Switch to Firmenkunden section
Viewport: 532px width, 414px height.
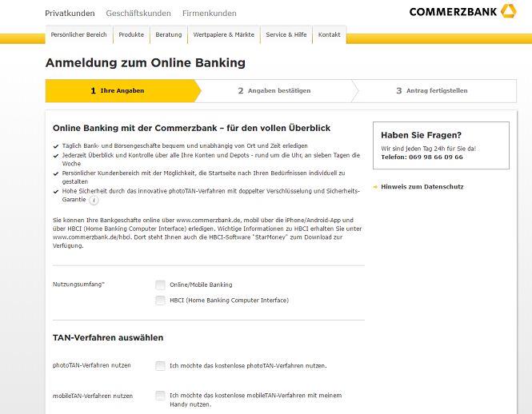210,14
